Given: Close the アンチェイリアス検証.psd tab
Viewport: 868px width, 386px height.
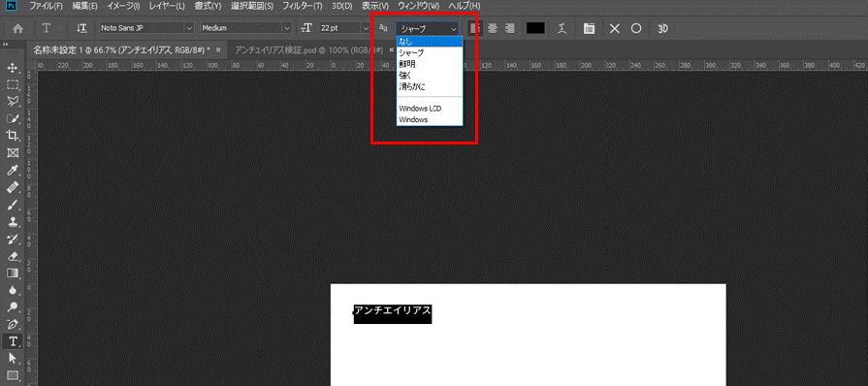Looking at the screenshot, I should pyautogui.click(x=392, y=49).
